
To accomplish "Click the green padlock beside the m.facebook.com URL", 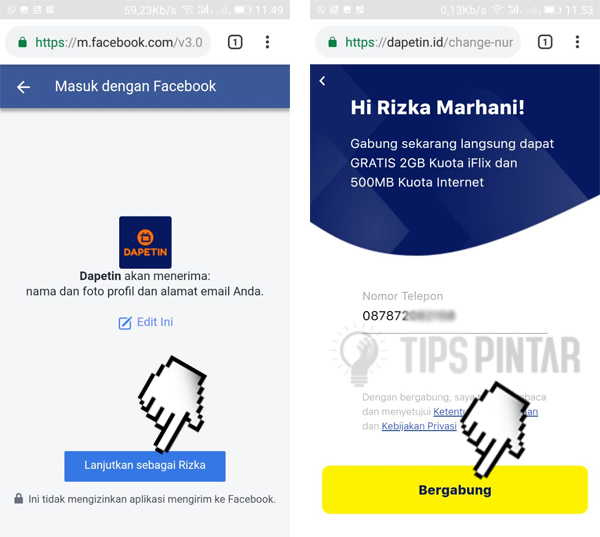I will pyautogui.click(x=23, y=42).
